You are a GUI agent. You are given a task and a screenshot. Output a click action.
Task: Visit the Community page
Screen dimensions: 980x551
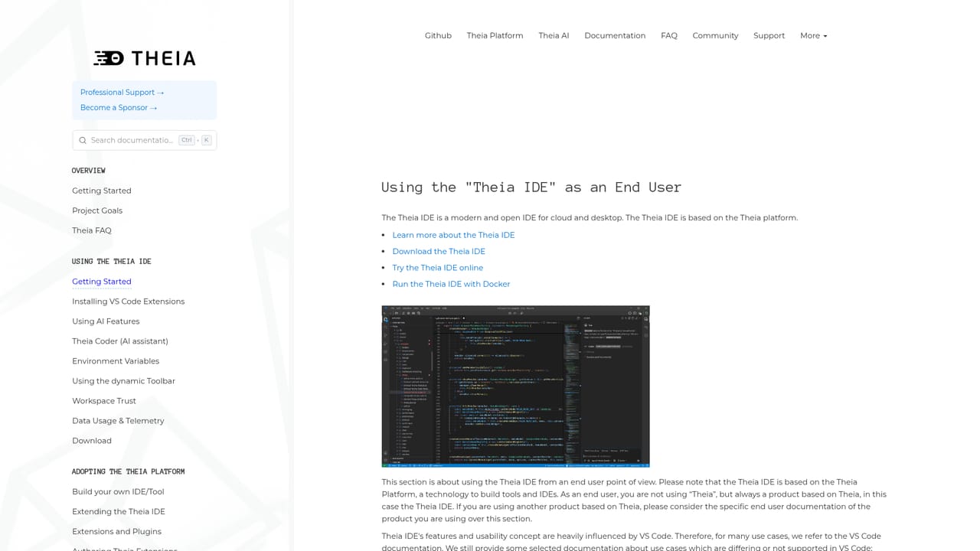pos(715,36)
